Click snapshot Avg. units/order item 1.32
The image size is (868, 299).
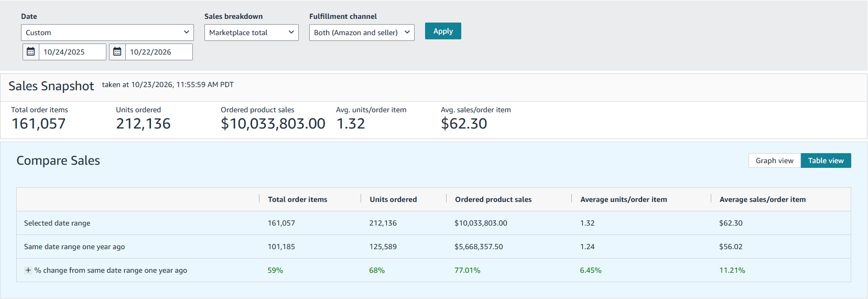(351, 124)
